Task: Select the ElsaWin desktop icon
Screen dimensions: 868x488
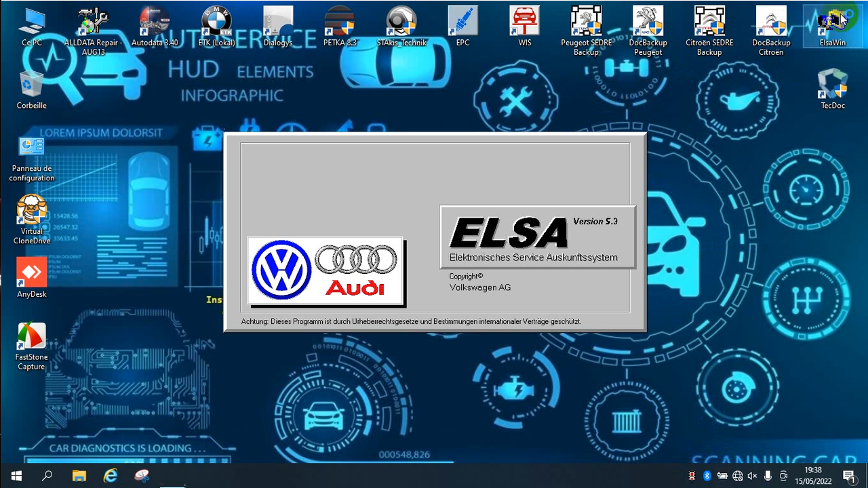Action: (x=833, y=27)
